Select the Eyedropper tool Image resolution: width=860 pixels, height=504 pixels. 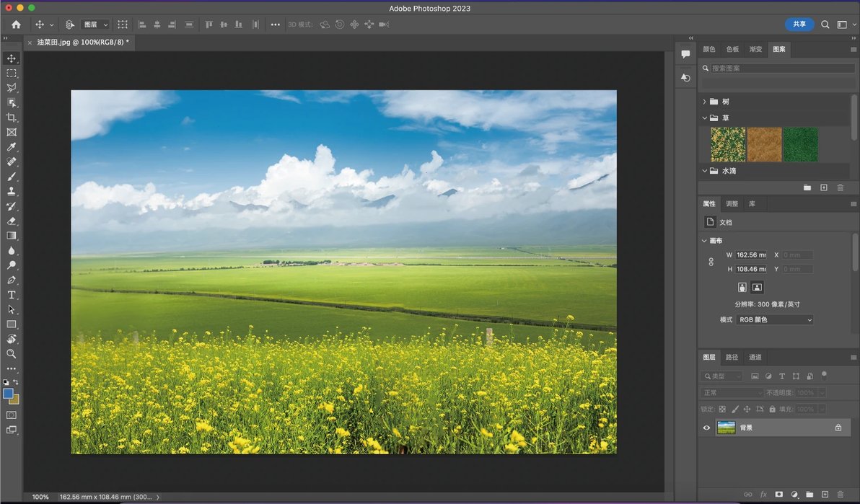click(11, 147)
